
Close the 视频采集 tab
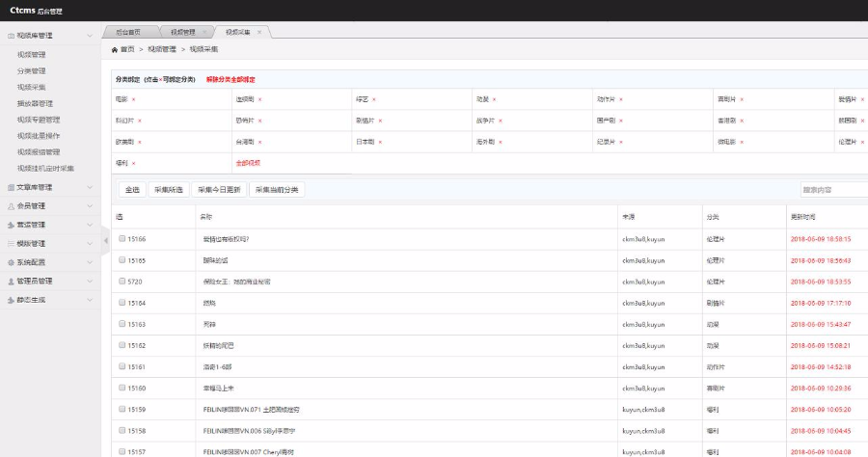tap(259, 32)
